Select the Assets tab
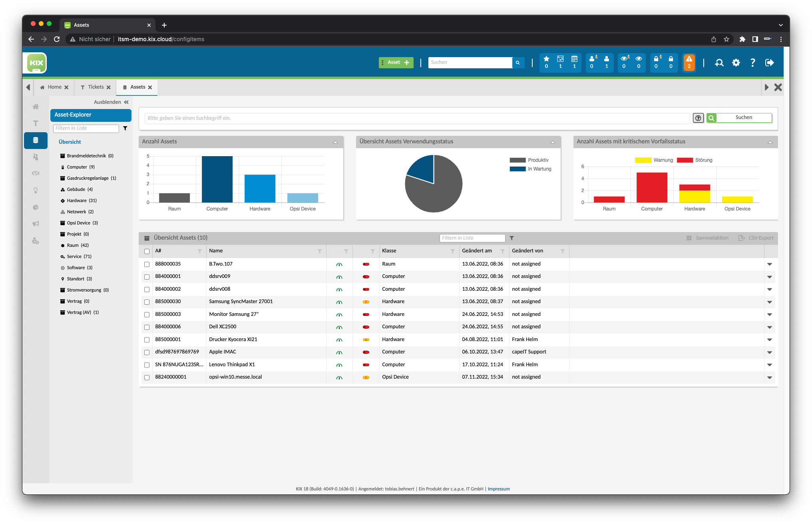Image resolution: width=812 pixels, height=524 pixels. pos(137,87)
